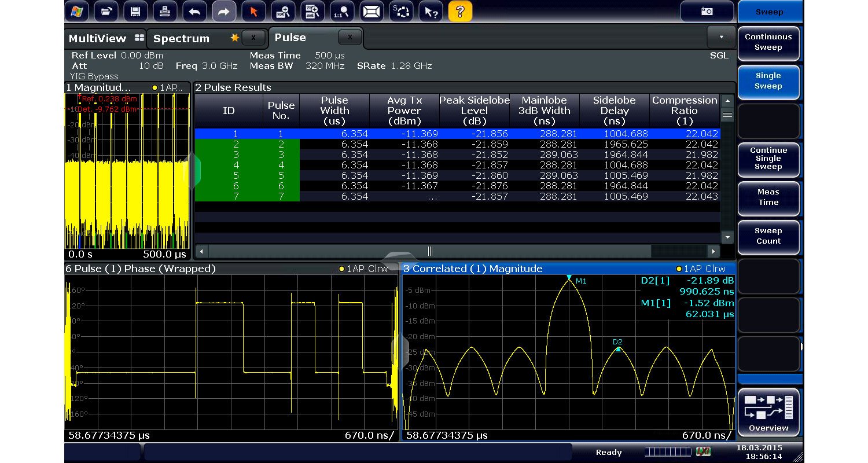Image resolution: width=868 pixels, height=463 pixels.
Task: Open the Overview configuration button
Action: pos(768,411)
